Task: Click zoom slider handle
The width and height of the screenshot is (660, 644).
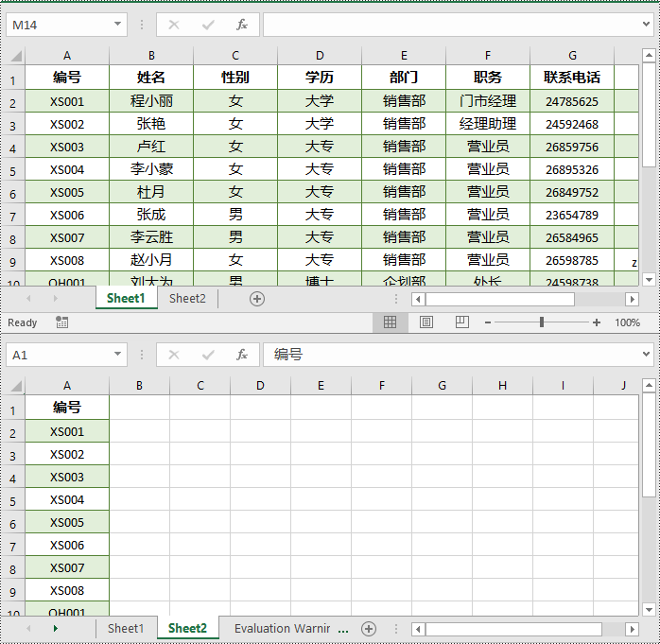Action: click(542, 322)
